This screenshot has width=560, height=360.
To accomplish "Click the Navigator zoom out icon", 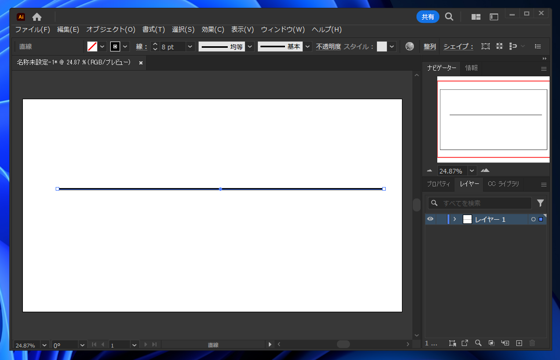I will tap(429, 171).
